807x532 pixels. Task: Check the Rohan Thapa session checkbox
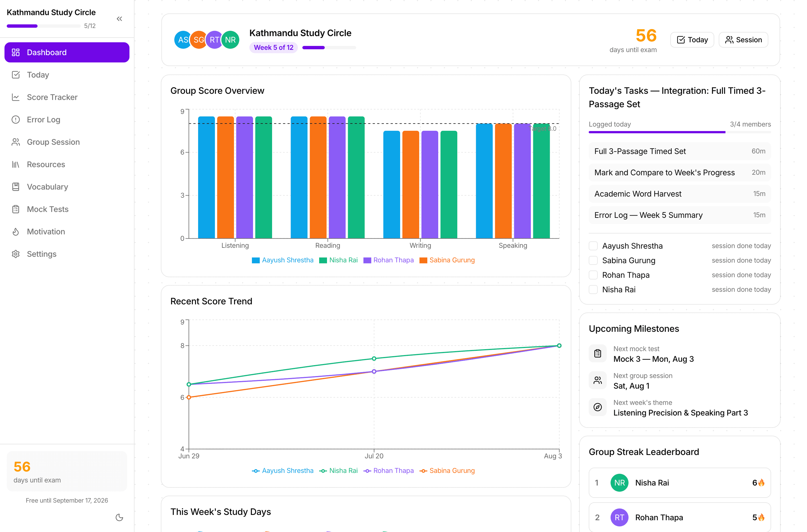(x=593, y=275)
